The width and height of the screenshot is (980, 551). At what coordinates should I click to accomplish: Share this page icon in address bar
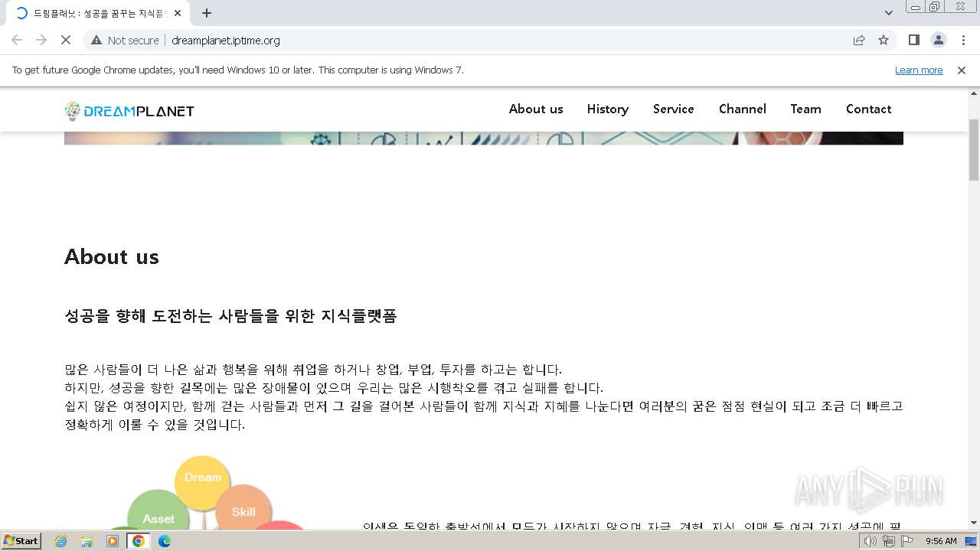coord(859,40)
